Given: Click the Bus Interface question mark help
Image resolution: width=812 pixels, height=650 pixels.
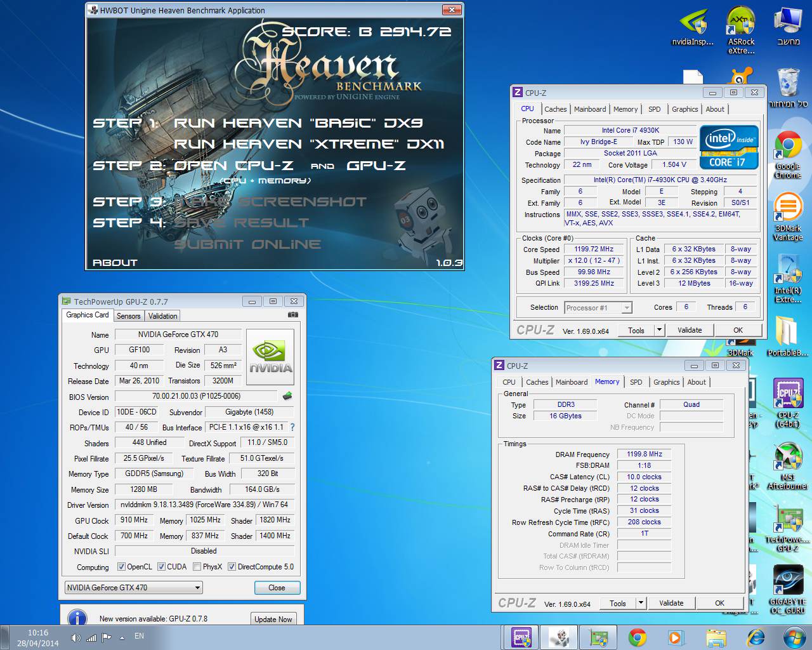Looking at the screenshot, I should click(x=292, y=427).
